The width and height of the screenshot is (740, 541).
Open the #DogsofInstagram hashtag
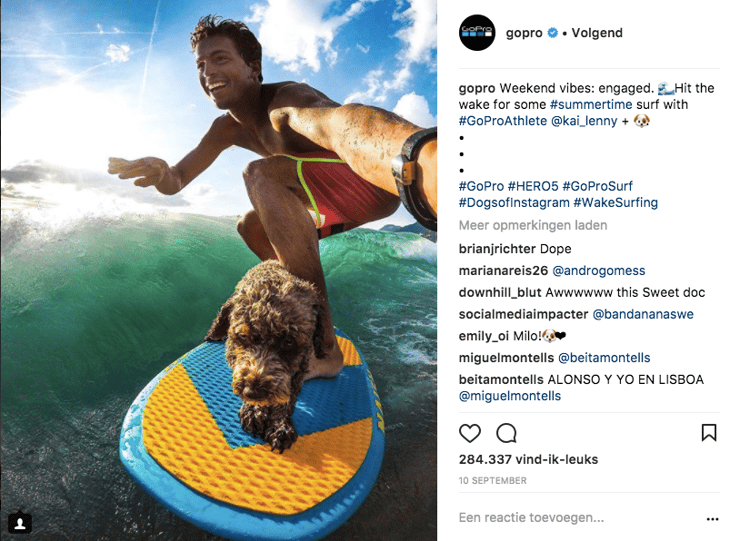[x=514, y=203]
